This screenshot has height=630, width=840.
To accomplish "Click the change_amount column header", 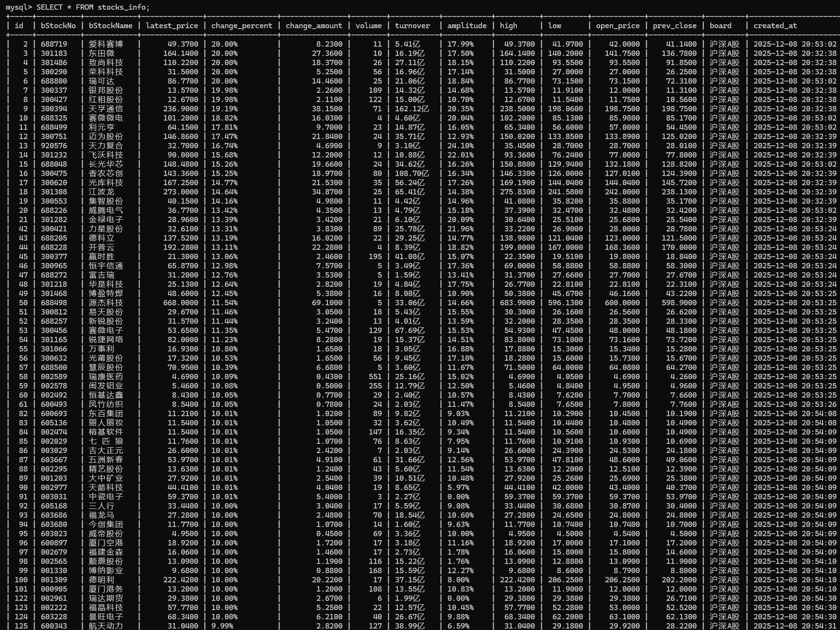I will (x=314, y=26).
